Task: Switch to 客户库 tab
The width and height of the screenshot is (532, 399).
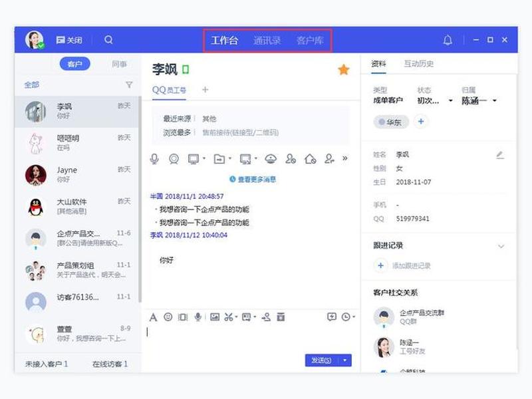Action: pos(310,41)
